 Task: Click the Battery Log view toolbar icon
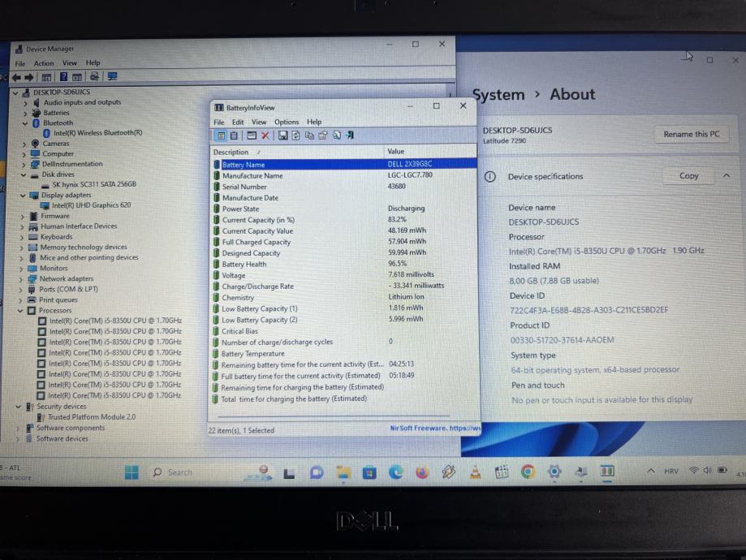(234, 136)
